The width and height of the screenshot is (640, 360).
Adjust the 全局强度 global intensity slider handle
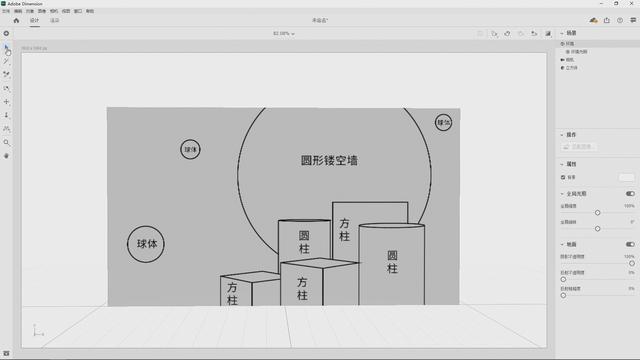pos(598,213)
